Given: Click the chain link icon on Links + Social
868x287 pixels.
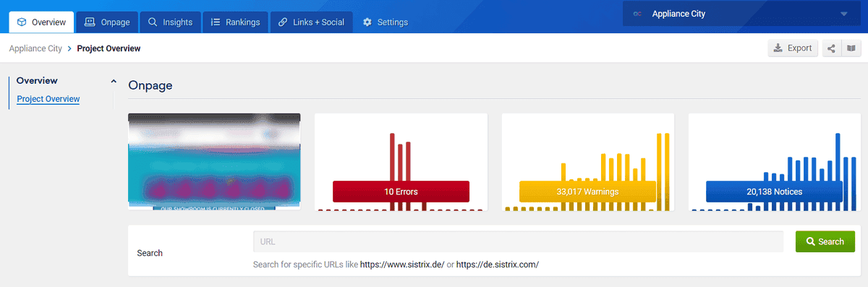Looking at the screenshot, I should pyautogui.click(x=283, y=22).
